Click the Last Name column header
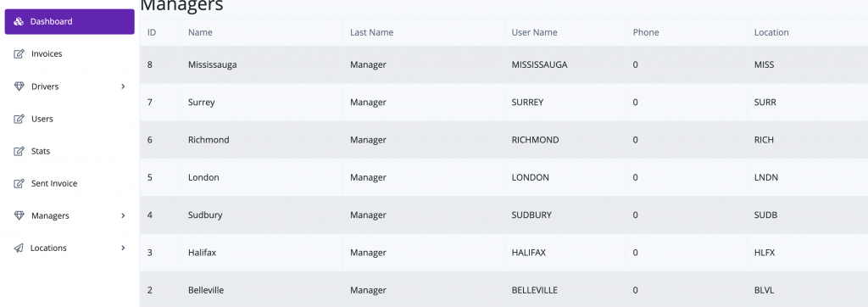868x307 pixels. coord(371,32)
